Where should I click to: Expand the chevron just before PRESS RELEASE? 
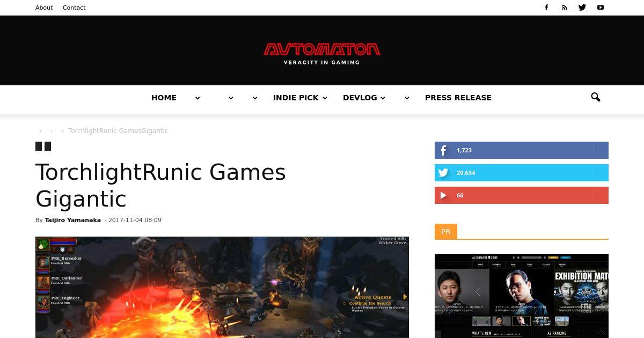(x=407, y=98)
